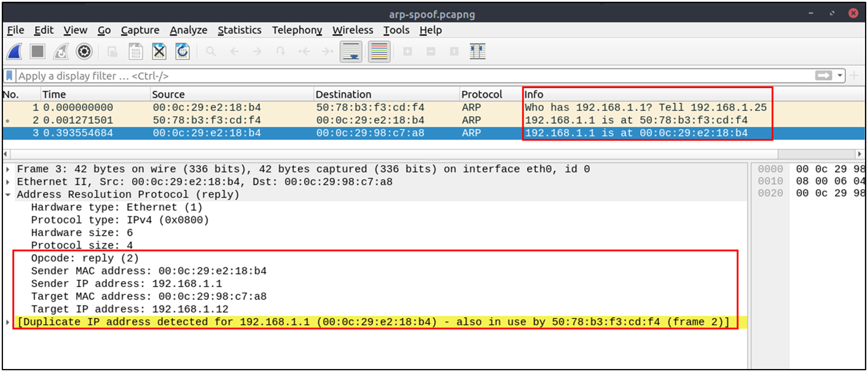
Task: Close this capture file icon
Action: click(159, 52)
